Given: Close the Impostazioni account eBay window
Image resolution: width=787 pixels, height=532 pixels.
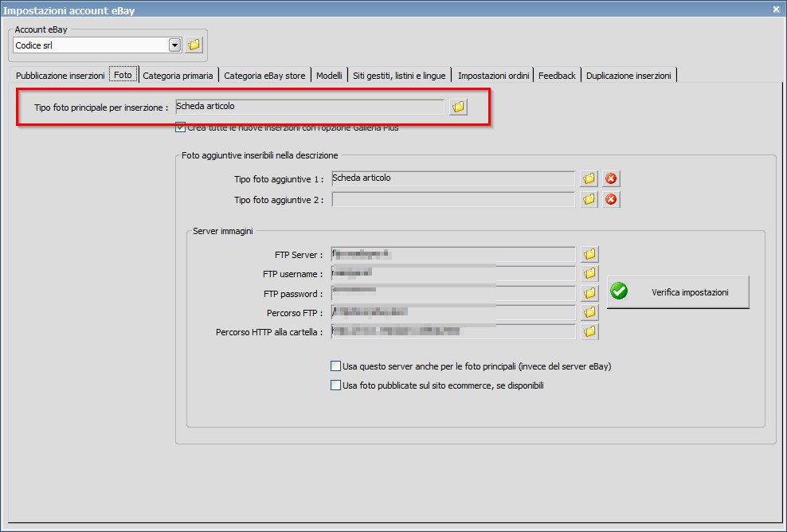Looking at the screenshot, I should pos(776,9).
